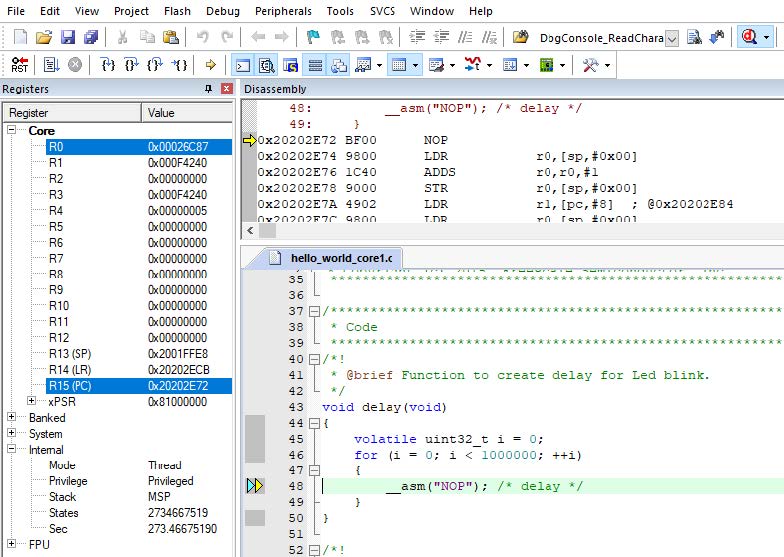The image size is (784, 557).
Task: Click the Save file icon
Action: [x=68, y=37]
